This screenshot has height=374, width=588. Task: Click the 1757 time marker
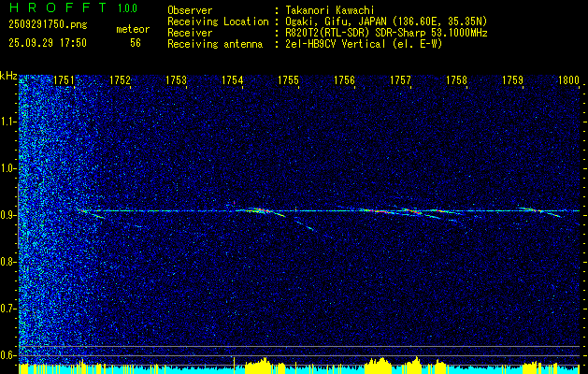tap(400, 80)
